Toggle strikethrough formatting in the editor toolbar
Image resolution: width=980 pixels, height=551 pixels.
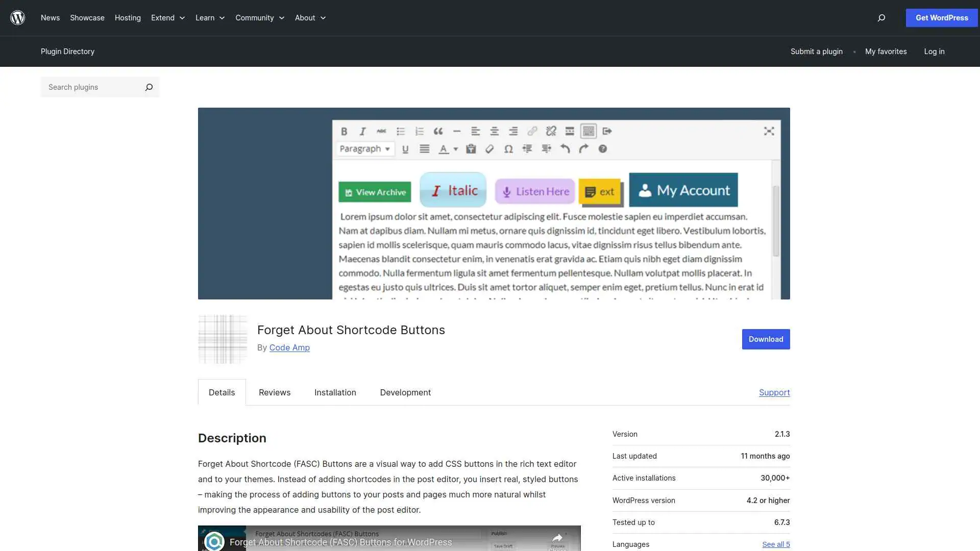(381, 131)
